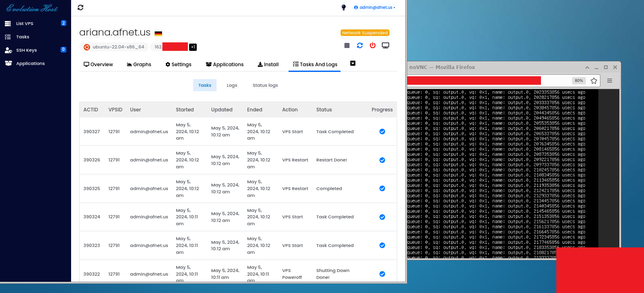Image resolution: width=644 pixels, height=293 pixels.
Task: Bookmark the page with the star icon
Action: click(593, 81)
